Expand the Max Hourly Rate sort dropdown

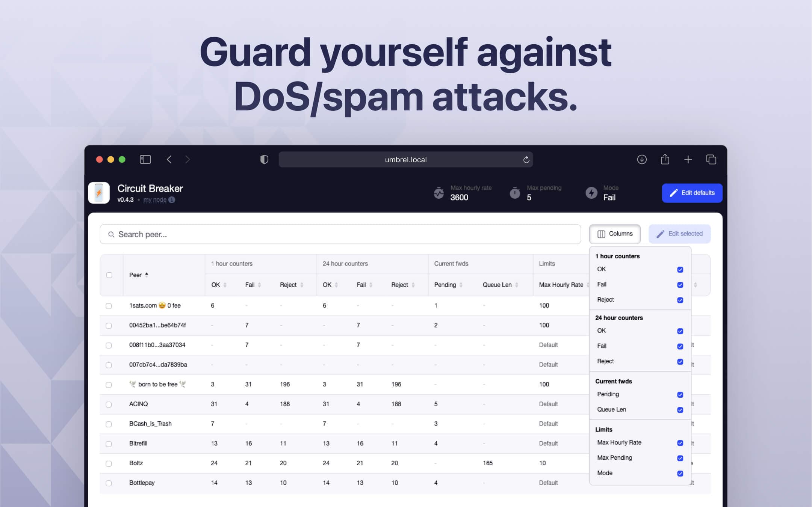pos(586,284)
